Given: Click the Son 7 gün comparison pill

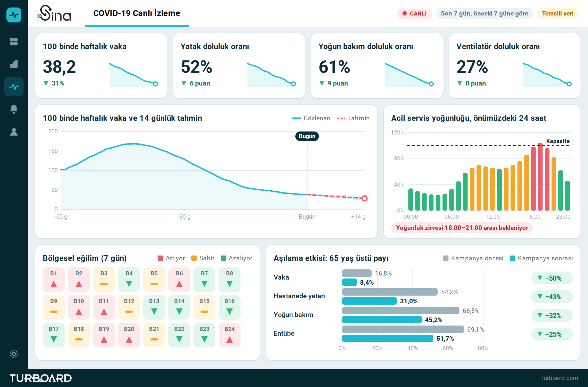Looking at the screenshot, I should pyautogui.click(x=485, y=13).
